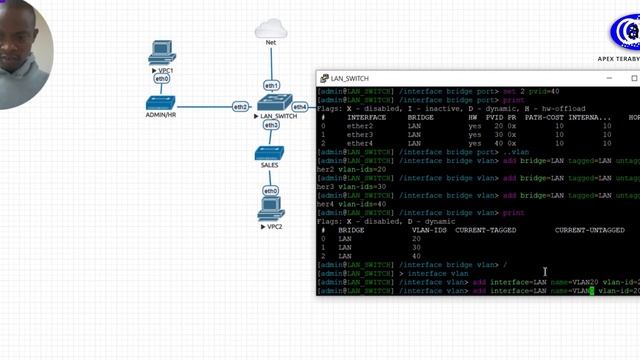The image size is (640, 360).
Task: Click the ADMIN/HR node label text
Action: [161, 115]
